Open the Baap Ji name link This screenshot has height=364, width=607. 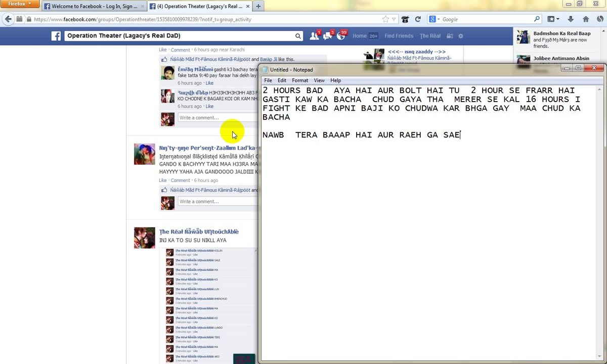[269, 59]
